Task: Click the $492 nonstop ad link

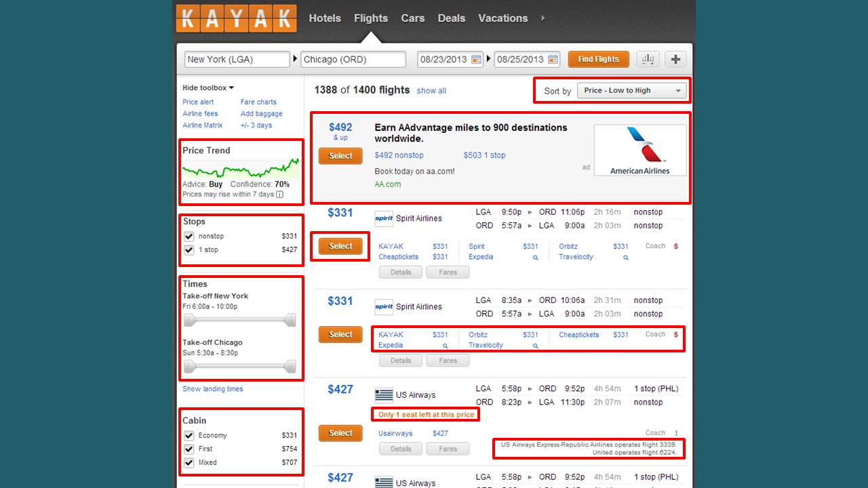Action: click(x=399, y=155)
